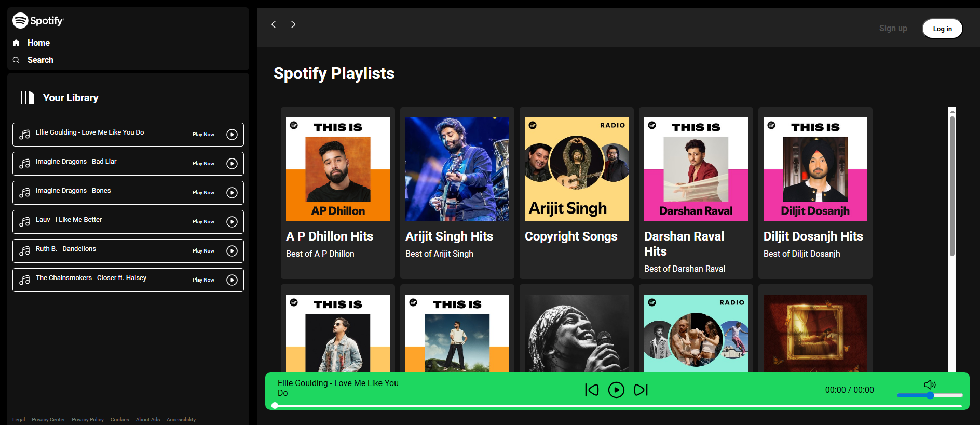Click music note icon beside Dandelions

coord(24,251)
